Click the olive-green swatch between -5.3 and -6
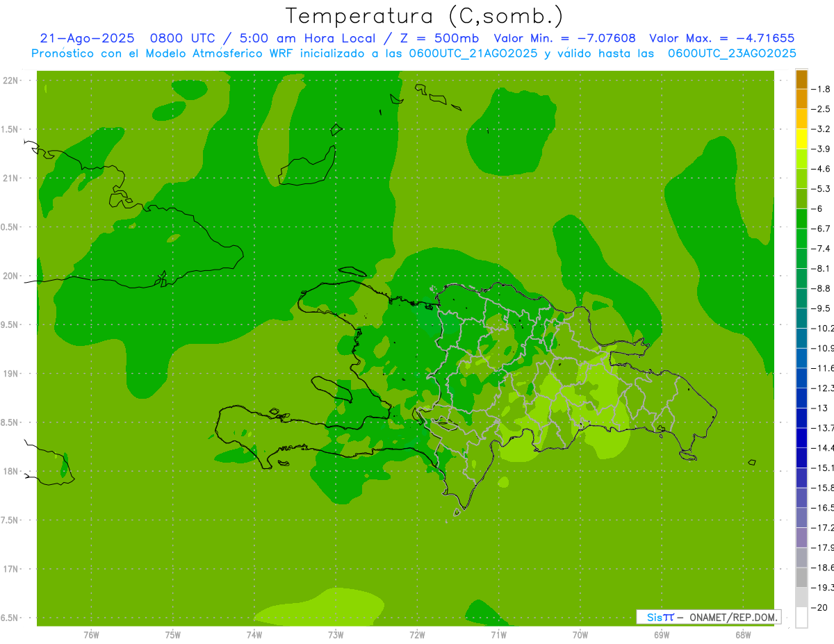This screenshot has width=834, height=644. click(801, 199)
